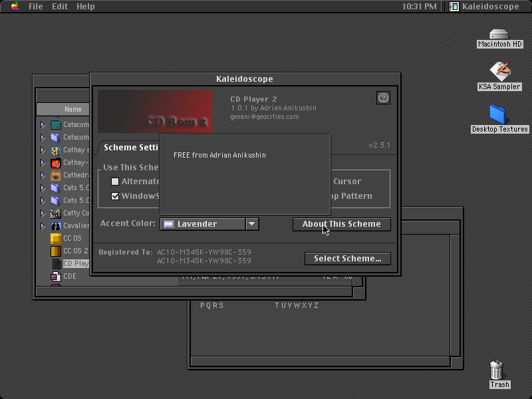Open the File menu
Viewport: 532px width, 399px height.
[36, 7]
